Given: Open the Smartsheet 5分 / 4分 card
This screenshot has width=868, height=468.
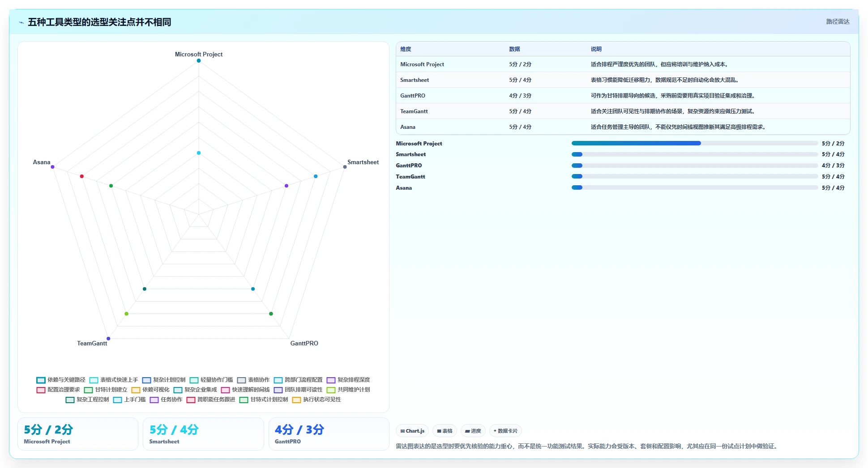Looking at the screenshot, I should click(x=203, y=434).
